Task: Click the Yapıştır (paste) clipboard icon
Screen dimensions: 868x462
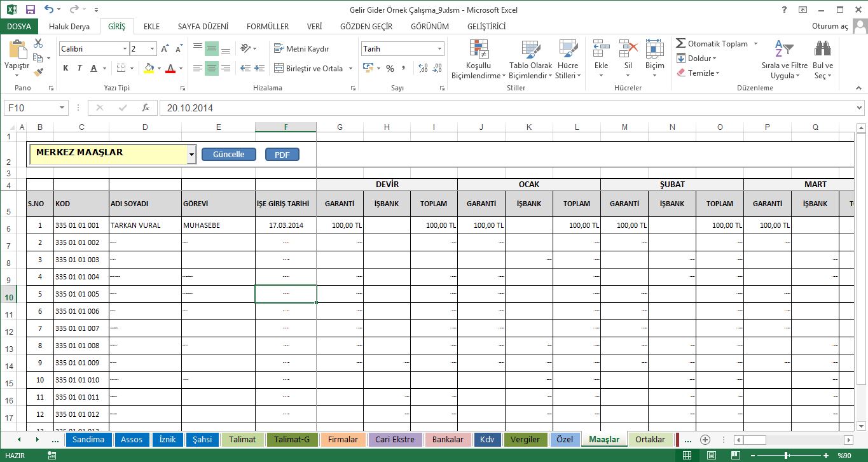Action: [17, 50]
